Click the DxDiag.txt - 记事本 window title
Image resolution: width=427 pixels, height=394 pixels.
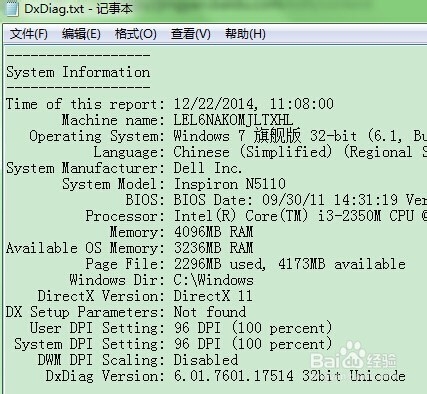coord(78,9)
